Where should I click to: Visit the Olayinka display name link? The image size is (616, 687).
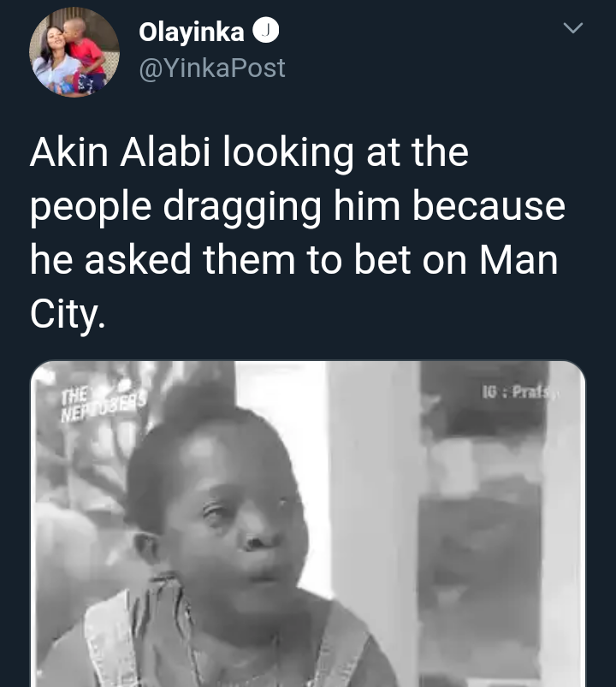[192, 32]
